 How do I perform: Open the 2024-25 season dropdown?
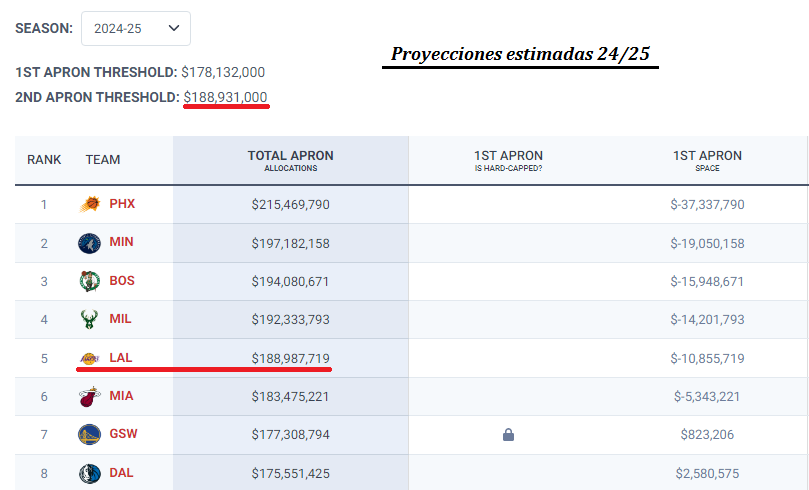136,28
